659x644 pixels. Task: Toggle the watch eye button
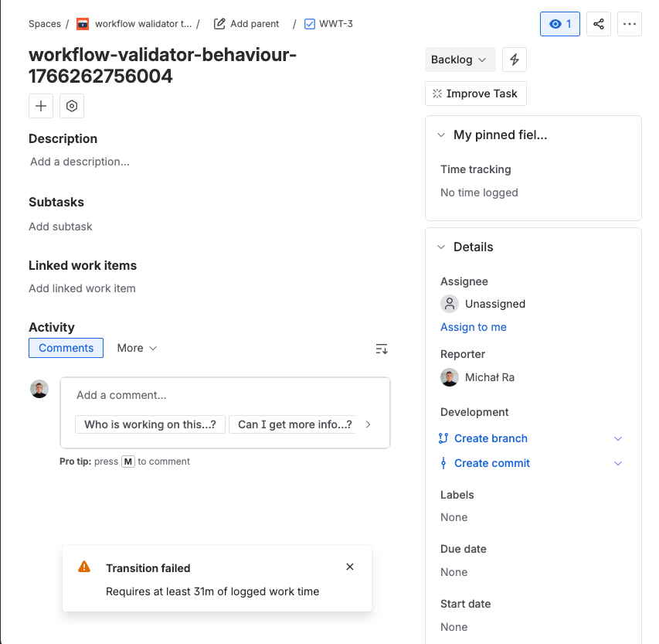point(560,24)
